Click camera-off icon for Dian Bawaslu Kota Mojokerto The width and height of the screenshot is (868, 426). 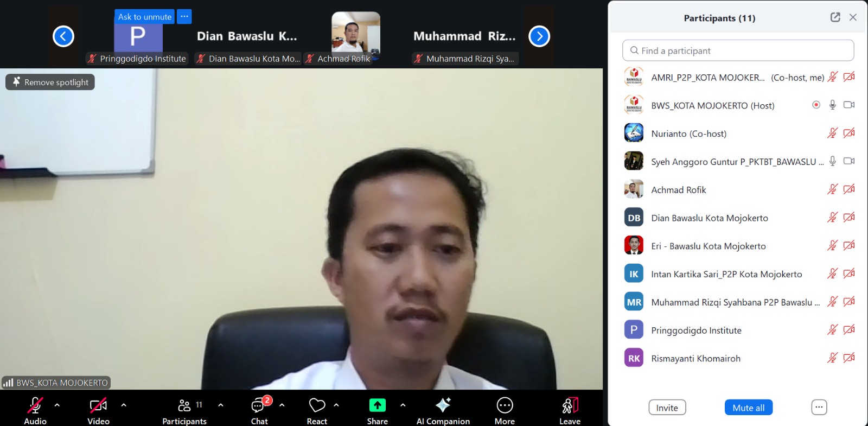pyautogui.click(x=850, y=218)
